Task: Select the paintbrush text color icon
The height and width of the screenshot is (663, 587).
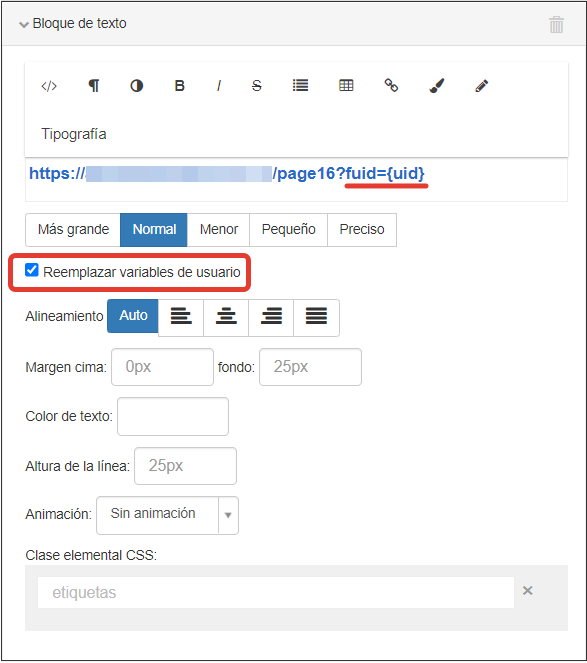Action: point(437,85)
